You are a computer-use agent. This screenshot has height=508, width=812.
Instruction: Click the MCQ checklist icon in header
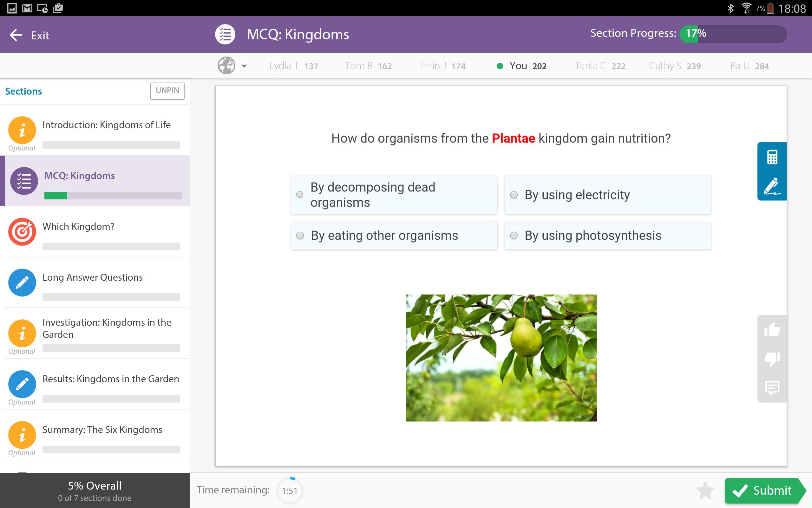pyautogui.click(x=225, y=34)
